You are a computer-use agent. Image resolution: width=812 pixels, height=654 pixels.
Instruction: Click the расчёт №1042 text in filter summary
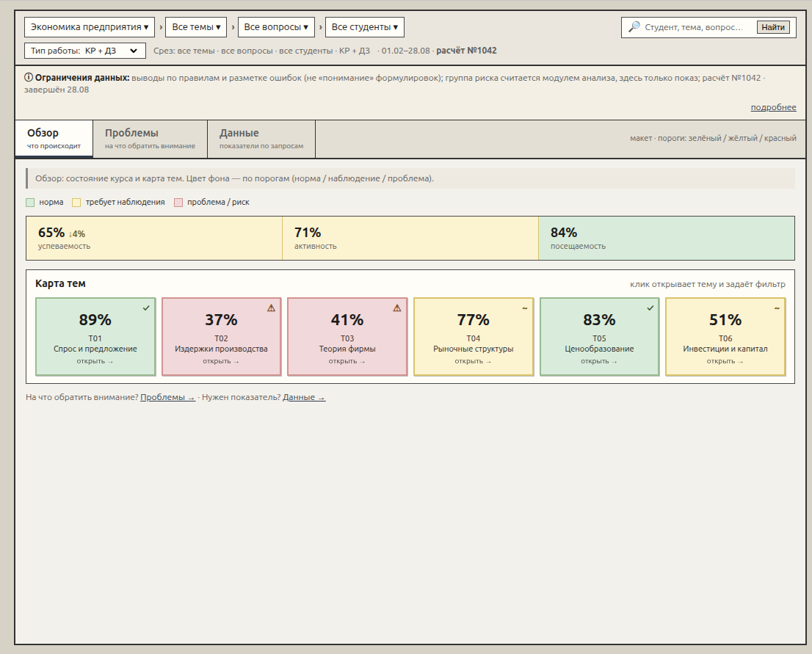(x=466, y=51)
